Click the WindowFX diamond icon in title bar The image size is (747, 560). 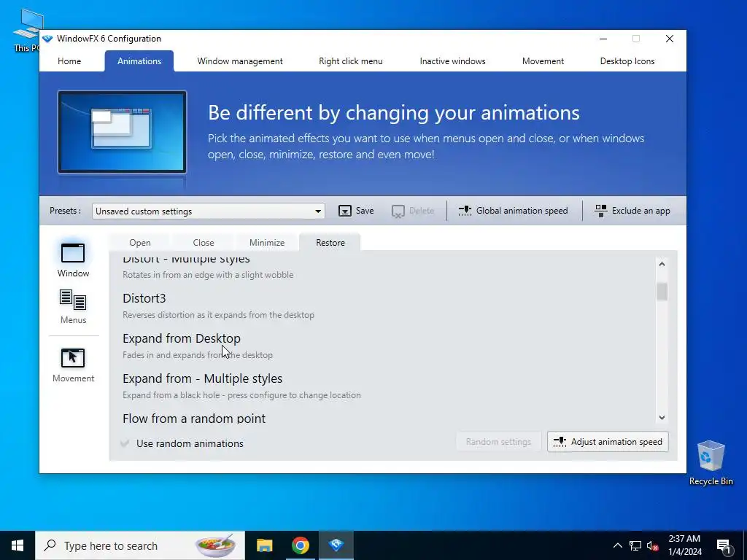pos(47,39)
